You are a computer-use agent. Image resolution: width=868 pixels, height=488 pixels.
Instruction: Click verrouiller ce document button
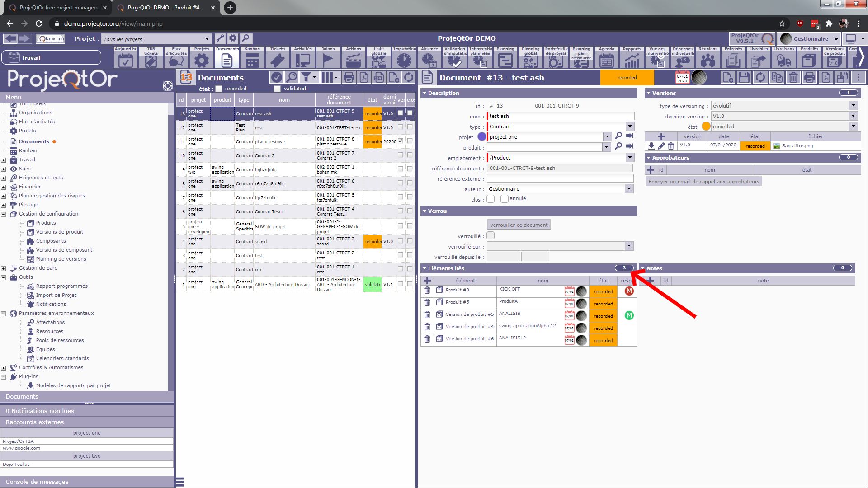[x=519, y=225]
